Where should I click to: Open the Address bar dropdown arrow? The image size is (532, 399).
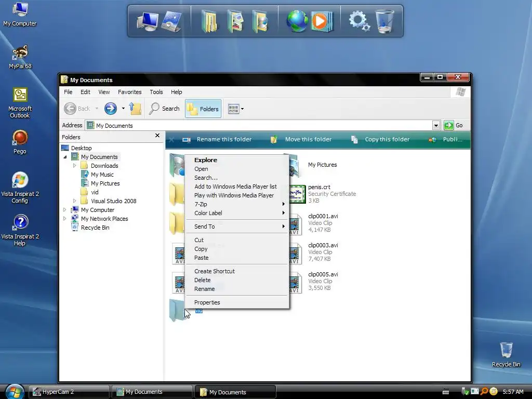(436, 126)
